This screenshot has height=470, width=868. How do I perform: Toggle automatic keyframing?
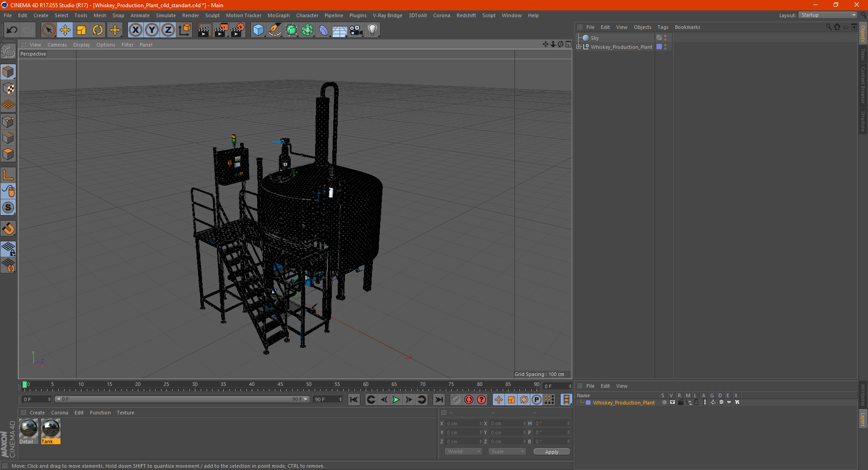pyautogui.click(x=469, y=399)
